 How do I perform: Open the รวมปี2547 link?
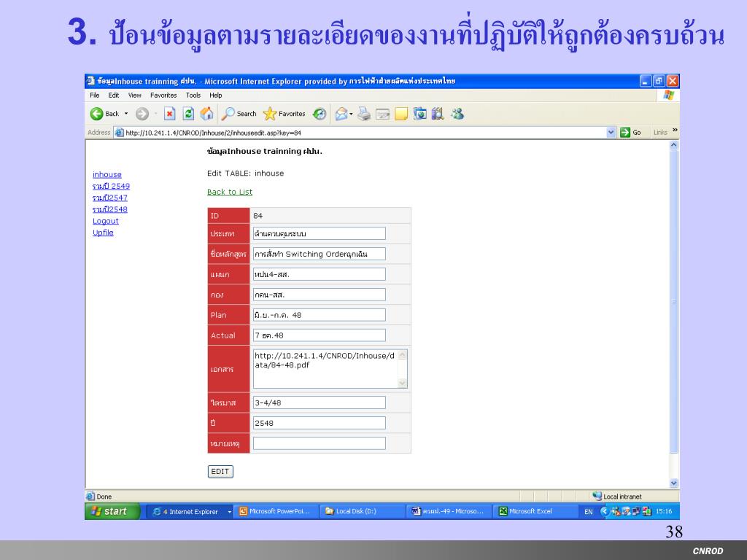pos(110,198)
